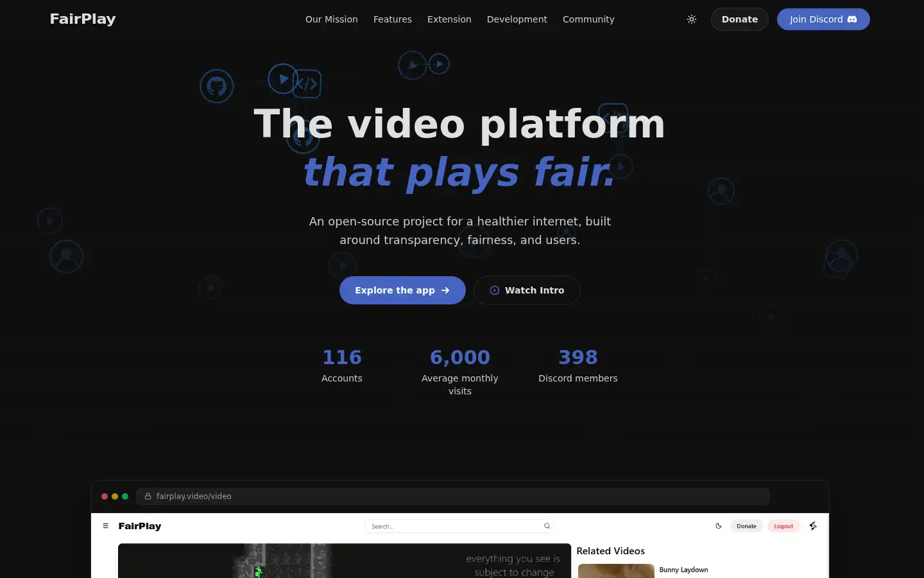Click the Bunny Laydown related video title
Screen dimensions: 924x578
click(x=684, y=570)
